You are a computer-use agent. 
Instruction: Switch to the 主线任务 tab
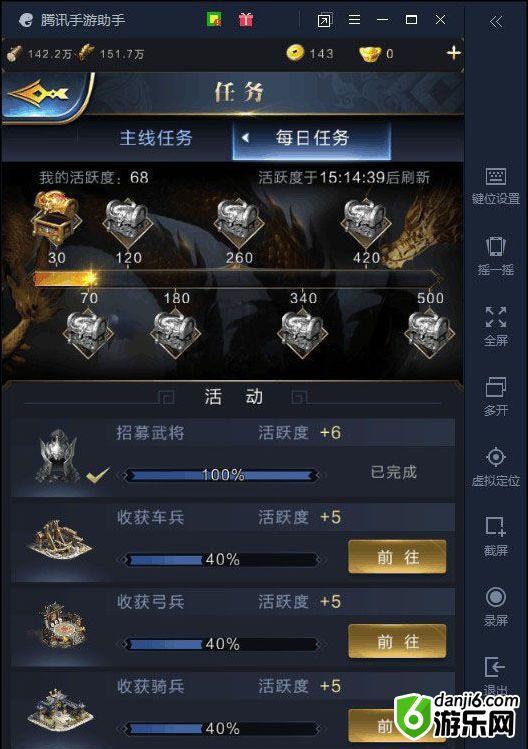coord(156,138)
